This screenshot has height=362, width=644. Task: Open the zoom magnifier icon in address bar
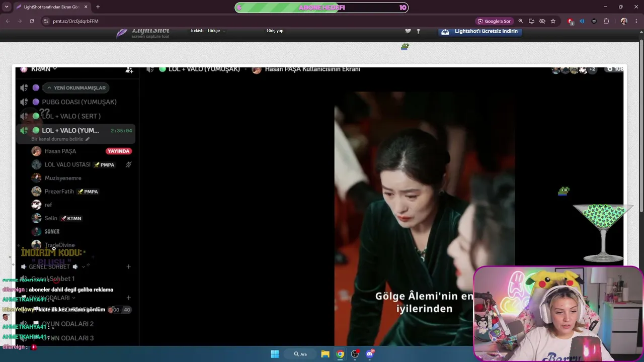point(521,21)
